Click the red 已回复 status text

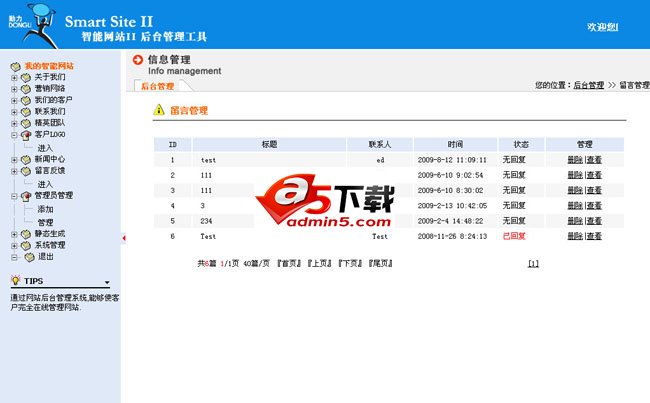point(514,236)
